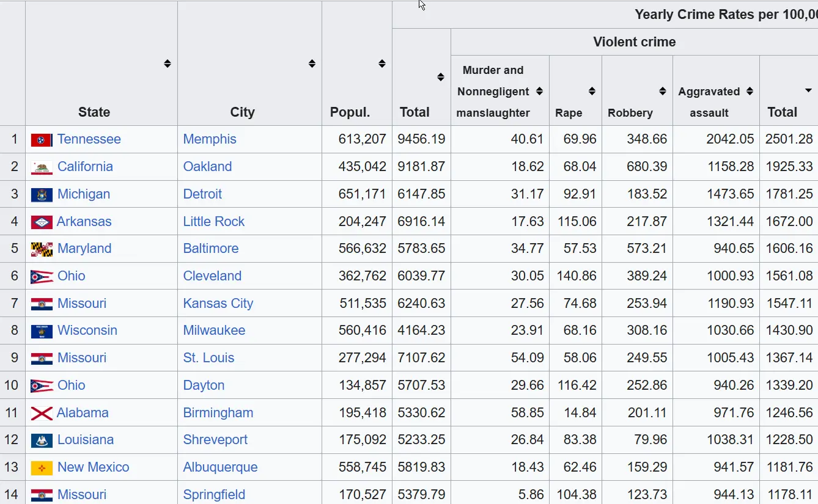This screenshot has width=818, height=504.
Task: Open the Albuquerque city link
Action: (220, 467)
